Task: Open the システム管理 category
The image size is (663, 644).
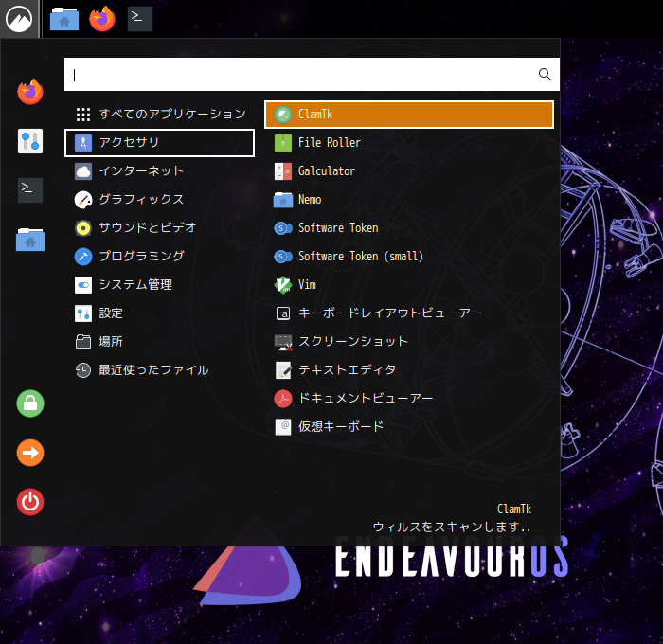Action: click(159, 285)
